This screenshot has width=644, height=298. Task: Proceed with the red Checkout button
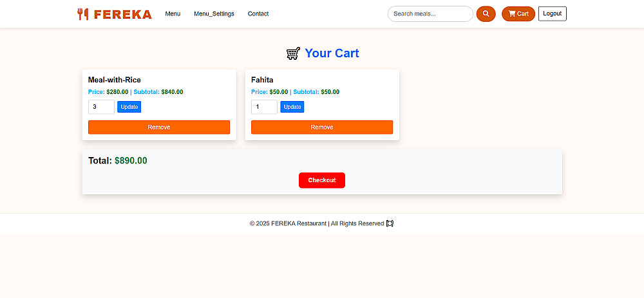[322, 180]
